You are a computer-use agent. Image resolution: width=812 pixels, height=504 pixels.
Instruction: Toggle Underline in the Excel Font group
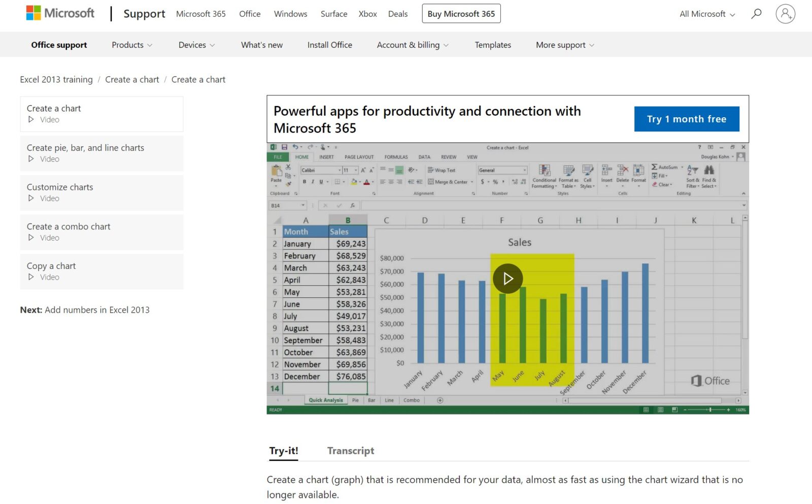[x=321, y=182]
